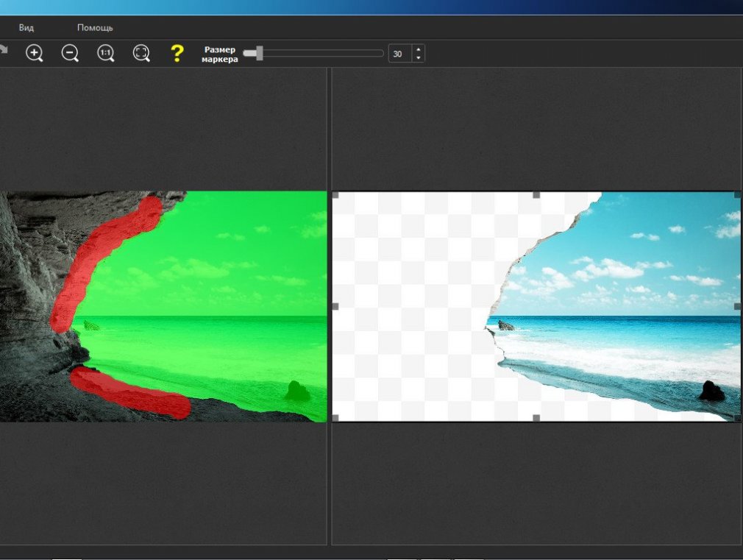Click the marker size slider handle
The image size is (743, 560).
pyautogui.click(x=259, y=53)
